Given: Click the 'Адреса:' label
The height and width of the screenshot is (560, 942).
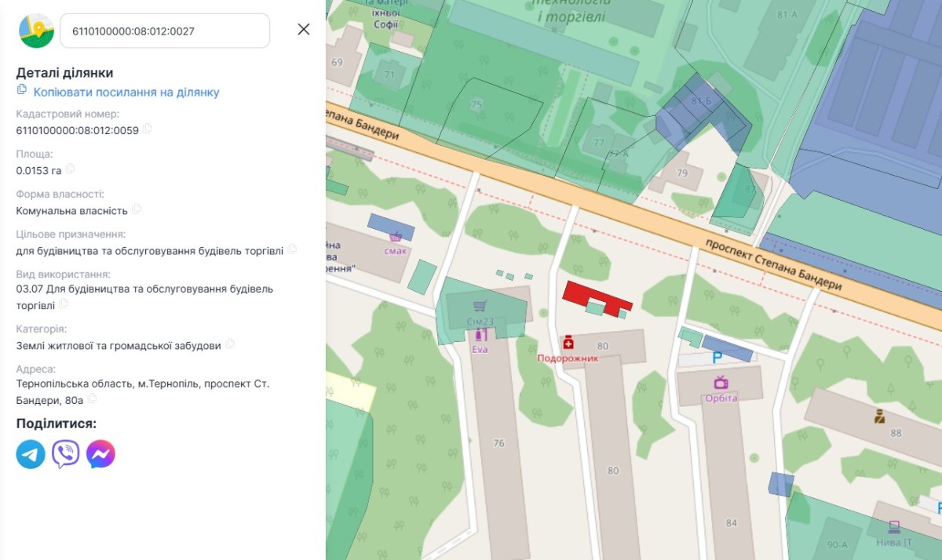Looking at the screenshot, I should (x=36, y=369).
